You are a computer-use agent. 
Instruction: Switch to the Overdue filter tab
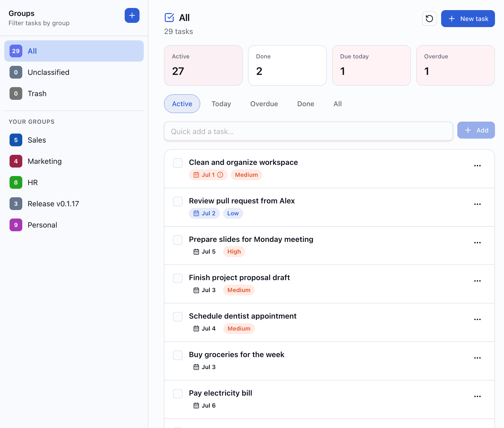pos(264,104)
